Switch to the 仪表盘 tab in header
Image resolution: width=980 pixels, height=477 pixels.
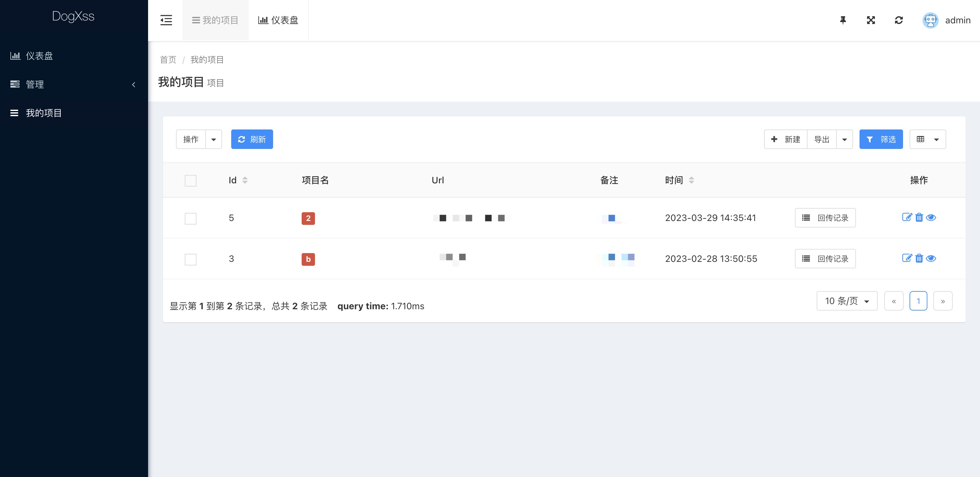click(x=278, y=20)
